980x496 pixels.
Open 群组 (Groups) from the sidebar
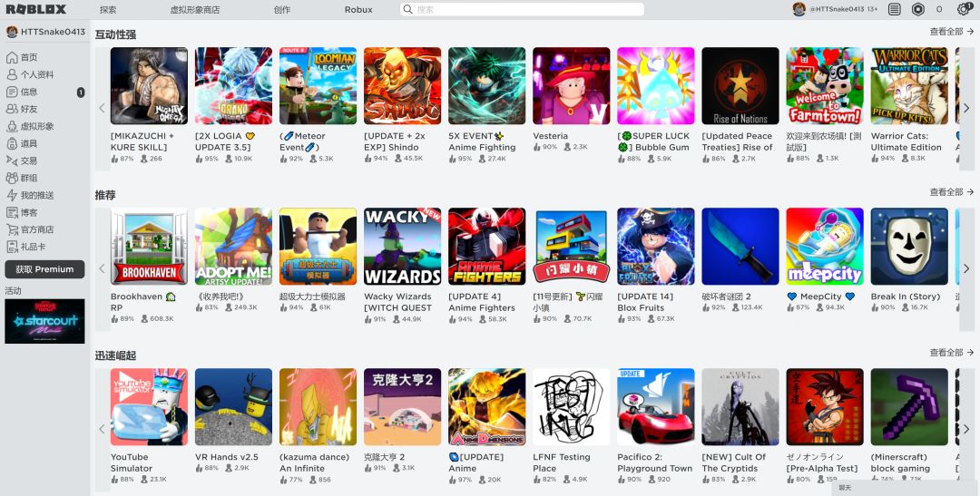(x=28, y=178)
